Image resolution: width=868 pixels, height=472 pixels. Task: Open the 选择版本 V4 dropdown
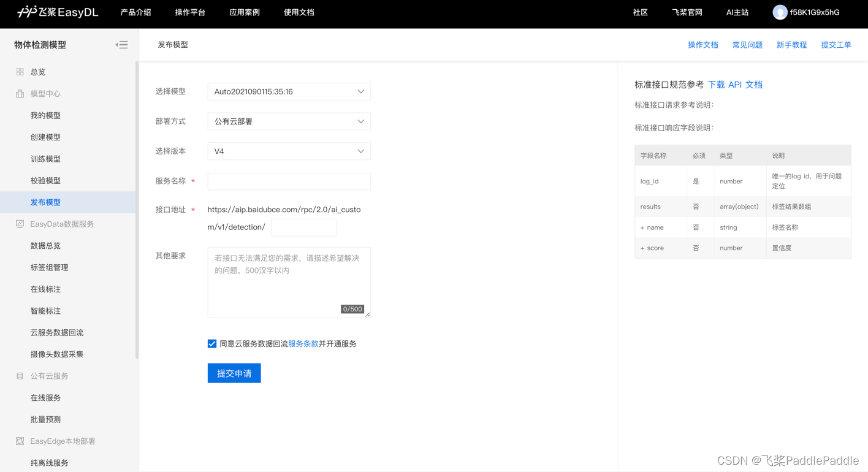289,151
